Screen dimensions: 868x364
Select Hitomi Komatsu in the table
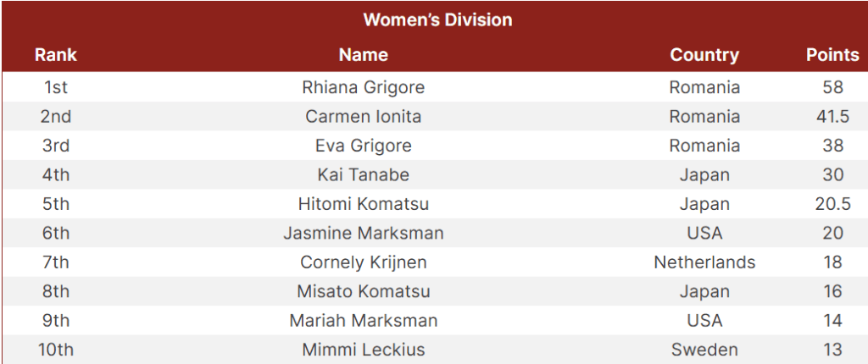point(364,204)
